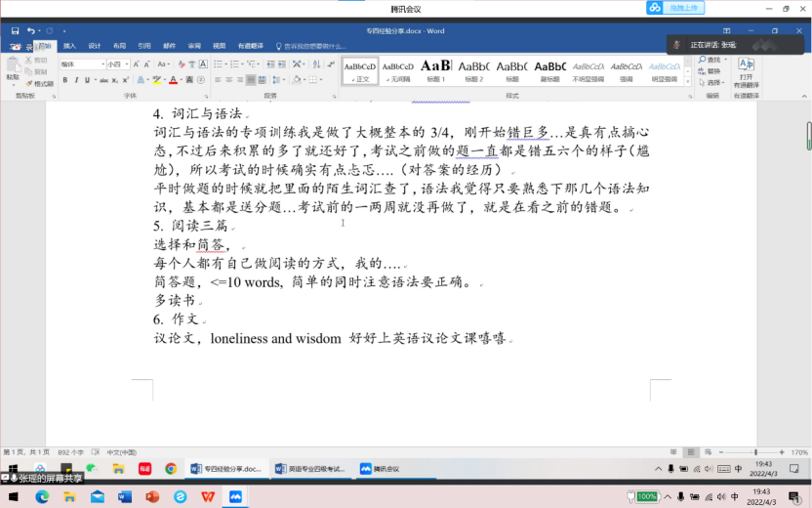Expand the styles gallery more arrow

690,80
